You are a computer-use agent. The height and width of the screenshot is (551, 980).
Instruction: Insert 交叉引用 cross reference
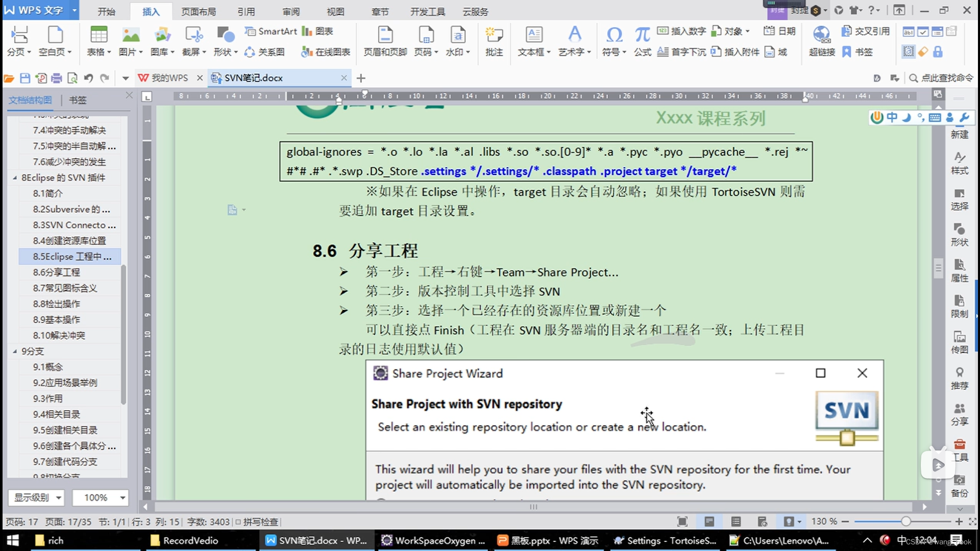866,31
